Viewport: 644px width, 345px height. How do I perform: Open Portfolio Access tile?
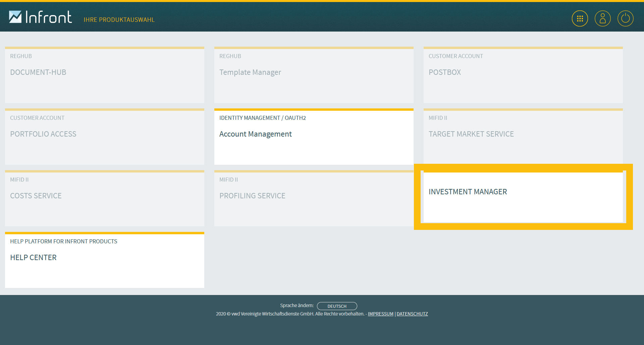pos(105,137)
